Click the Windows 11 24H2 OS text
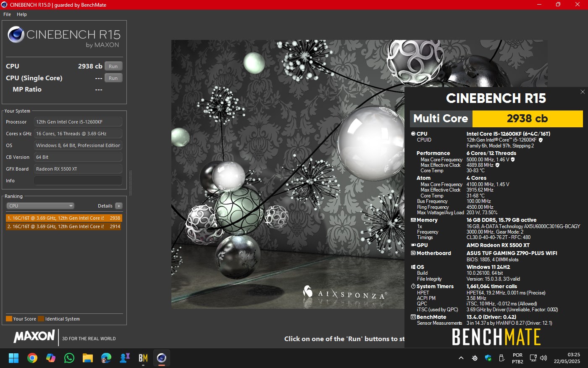Image resolution: width=588 pixels, height=368 pixels. click(488, 267)
